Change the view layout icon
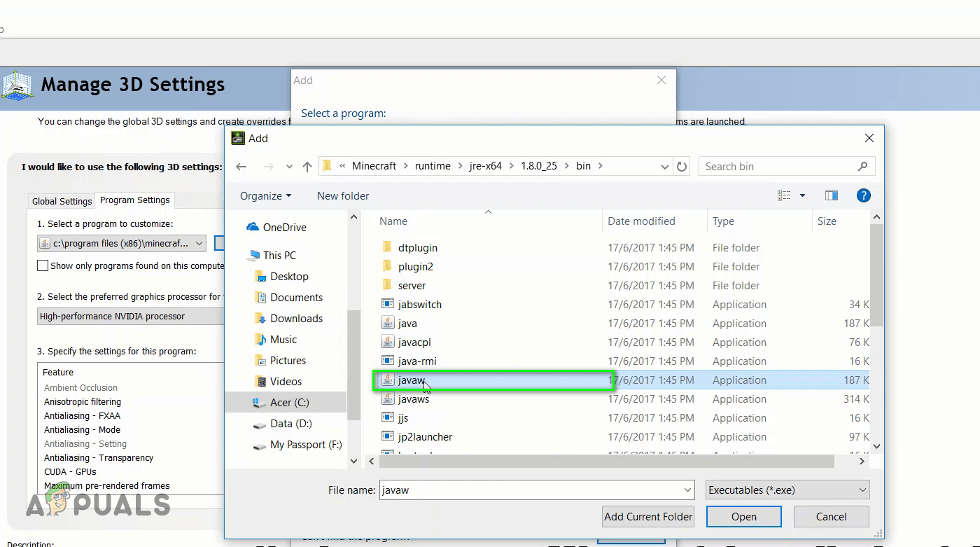This screenshot has width=980, height=547. (x=784, y=196)
